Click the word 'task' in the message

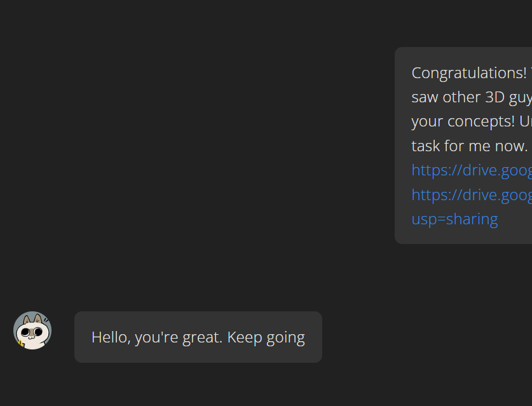(x=425, y=146)
